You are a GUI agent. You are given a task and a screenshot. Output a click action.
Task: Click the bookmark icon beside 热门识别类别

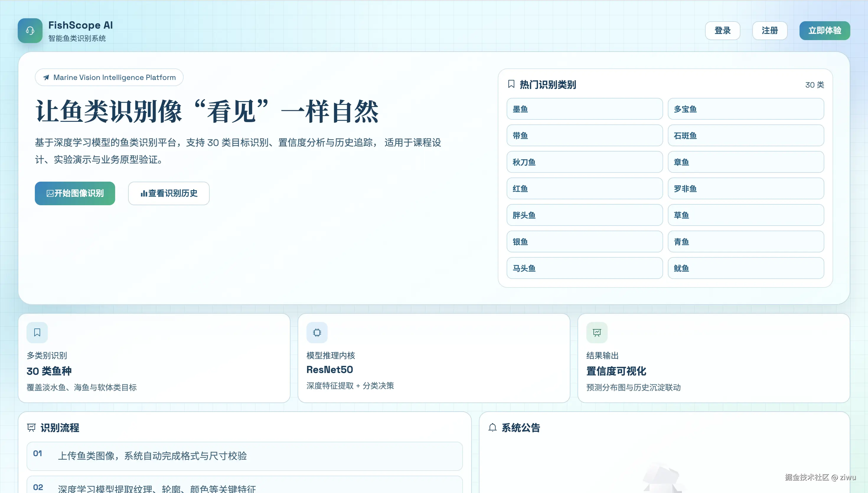(511, 84)
